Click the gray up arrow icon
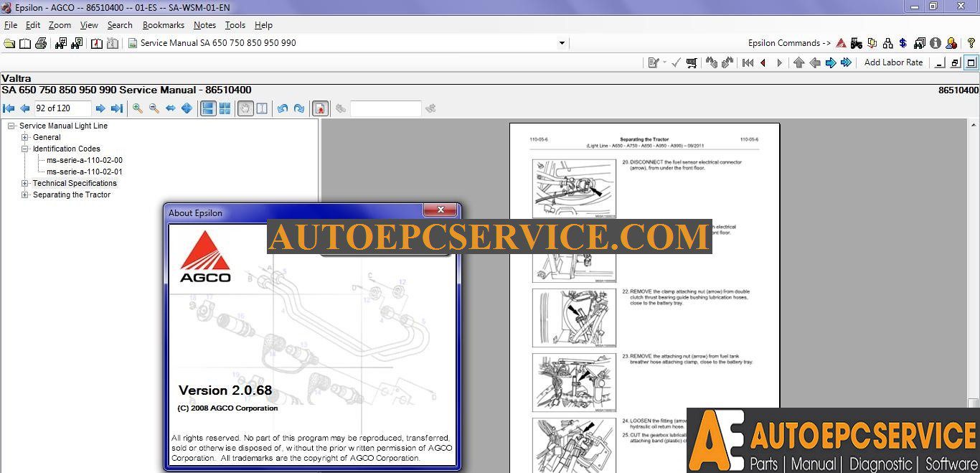980x473 pixels. pyautogui.click(x=798, y=62)
